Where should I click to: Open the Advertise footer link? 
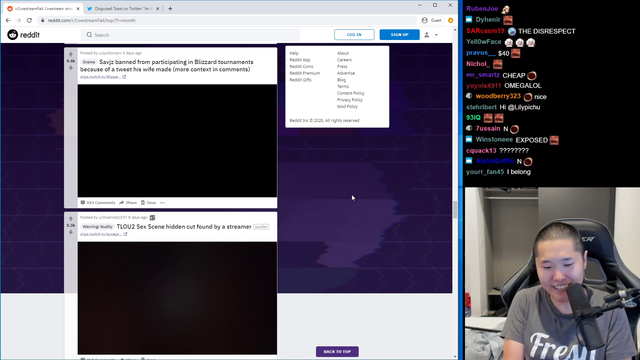[x=346, y=73]
